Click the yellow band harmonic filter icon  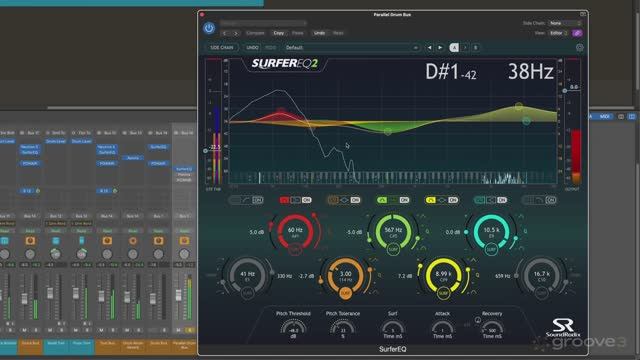click(x=431, y=200)
